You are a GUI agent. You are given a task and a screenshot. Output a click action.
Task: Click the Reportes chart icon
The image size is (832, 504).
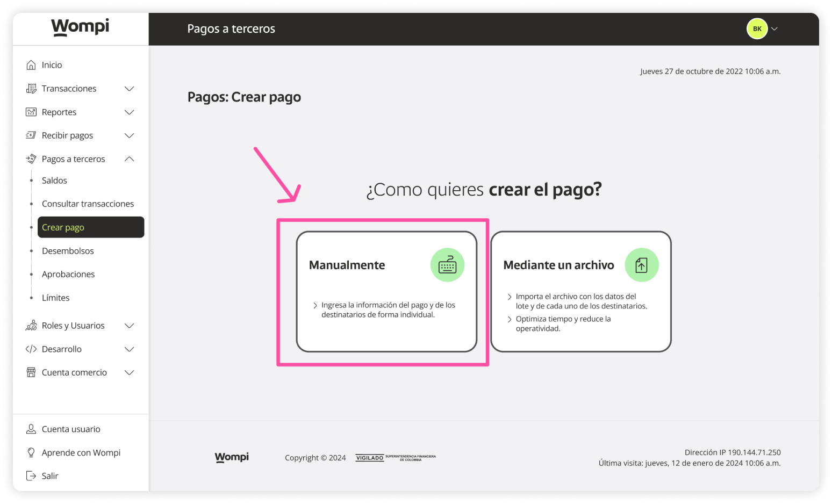[31, 112]
